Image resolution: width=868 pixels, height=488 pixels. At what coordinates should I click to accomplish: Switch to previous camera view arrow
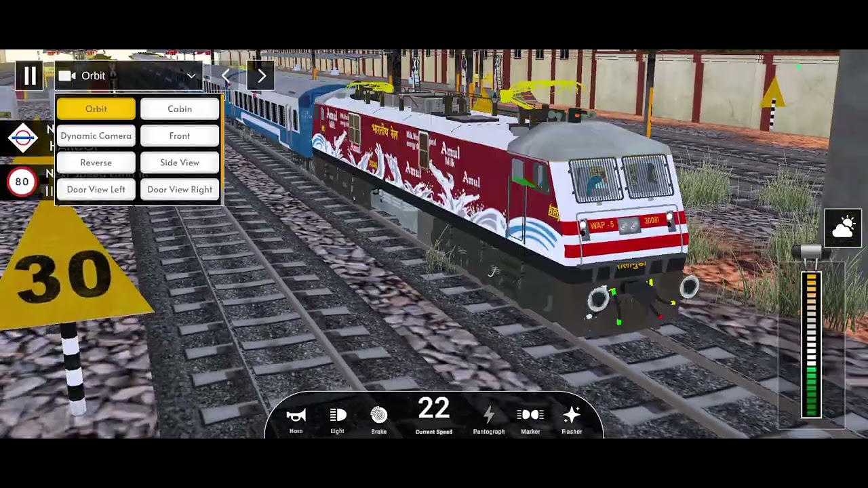point(227,76)
